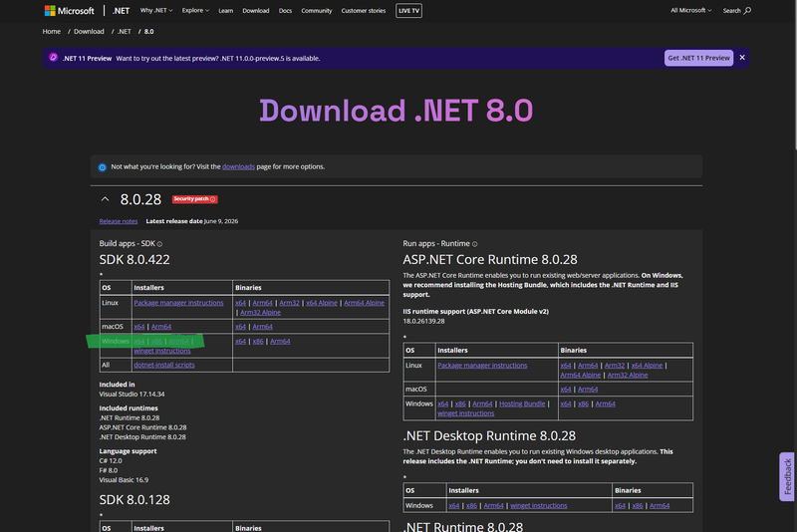Download SDK 8.0.422 macOS Arm64 installer
The height and width of the screenshot is (532, 797).
[x=161, y=327]
